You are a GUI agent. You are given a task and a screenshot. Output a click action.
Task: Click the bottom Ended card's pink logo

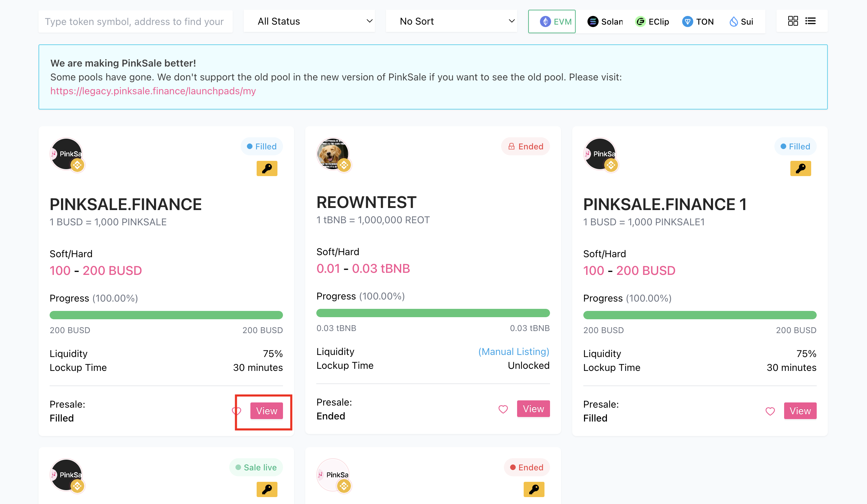click(334, 476)
